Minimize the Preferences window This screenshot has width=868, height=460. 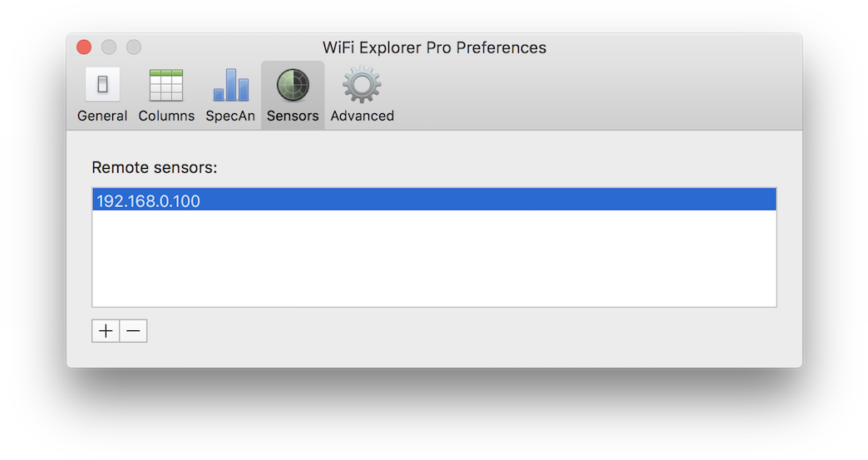click(109, 47)
